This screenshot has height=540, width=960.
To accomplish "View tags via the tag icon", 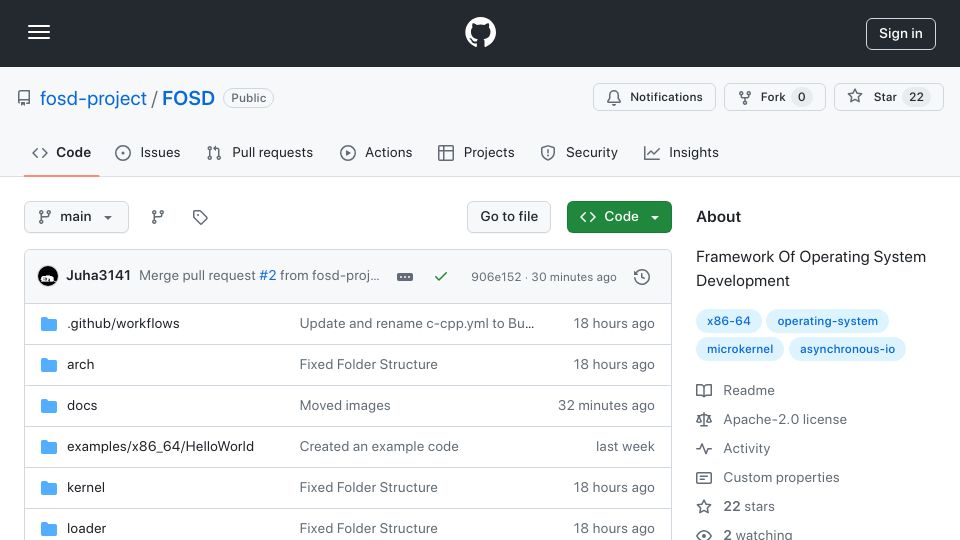I will tap(200, 217).
